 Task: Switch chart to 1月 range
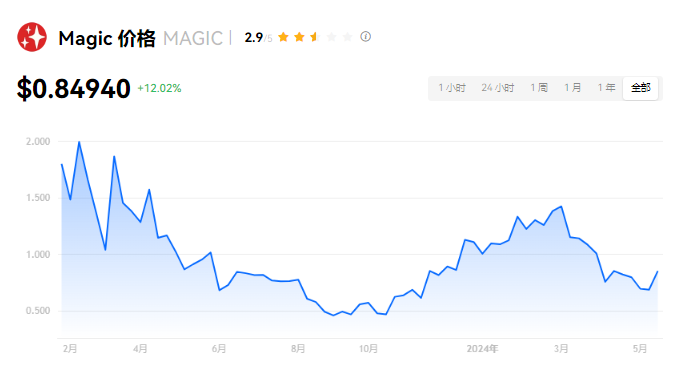[x=573, y=88]
